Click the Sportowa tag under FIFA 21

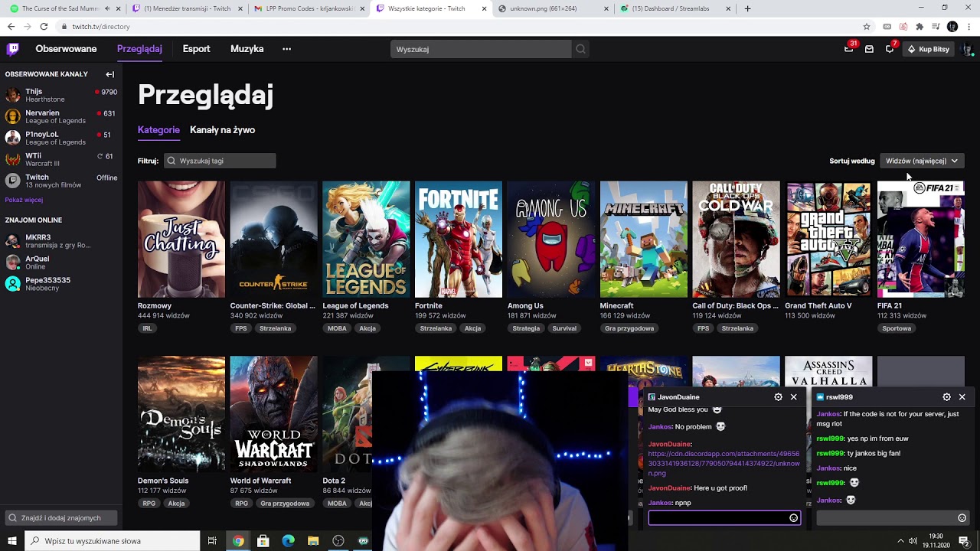(x=897, y=328)
